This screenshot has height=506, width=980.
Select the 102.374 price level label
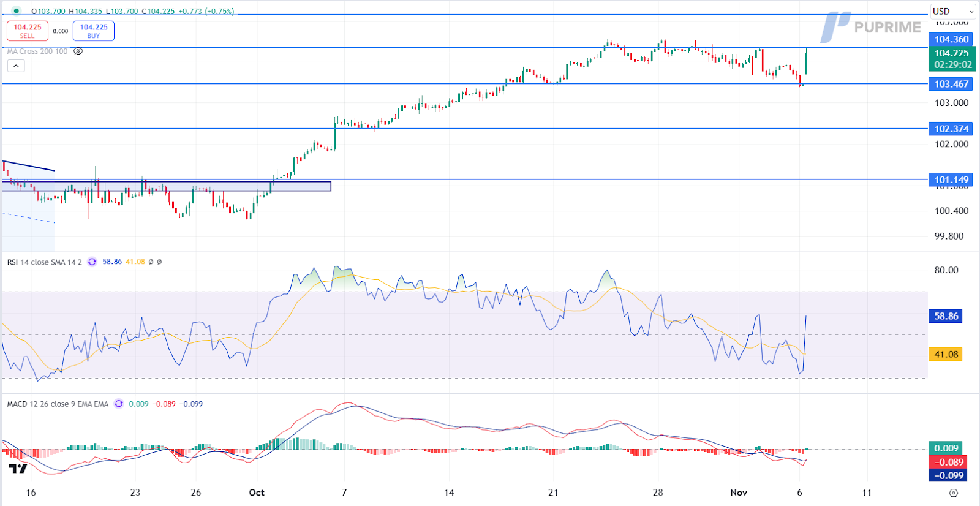[x=951, y=129]
